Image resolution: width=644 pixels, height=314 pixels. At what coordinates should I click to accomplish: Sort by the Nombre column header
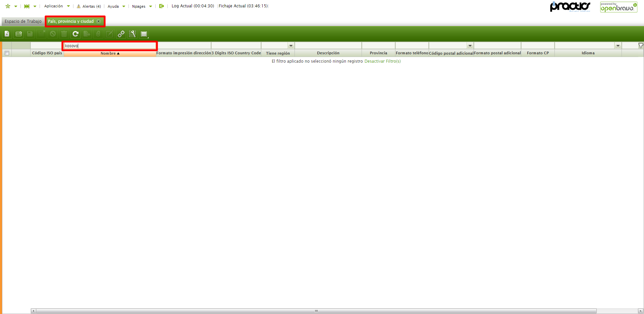tap(110, 53)
